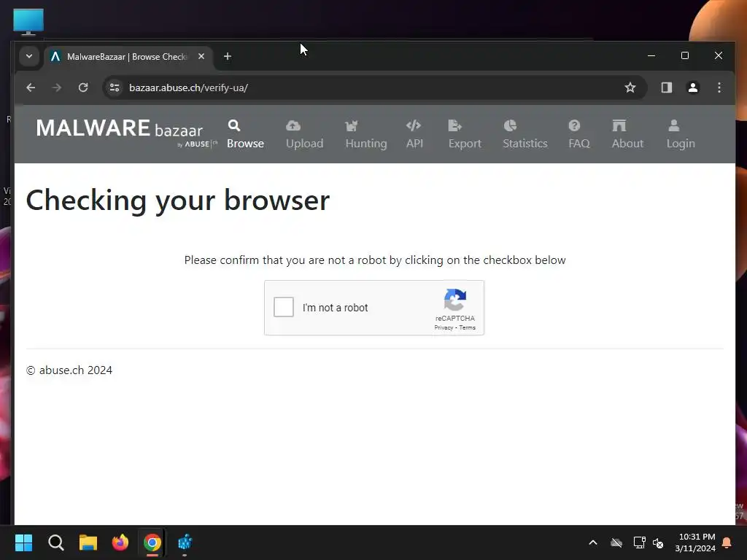View the Statistics page

pos(525,134)
